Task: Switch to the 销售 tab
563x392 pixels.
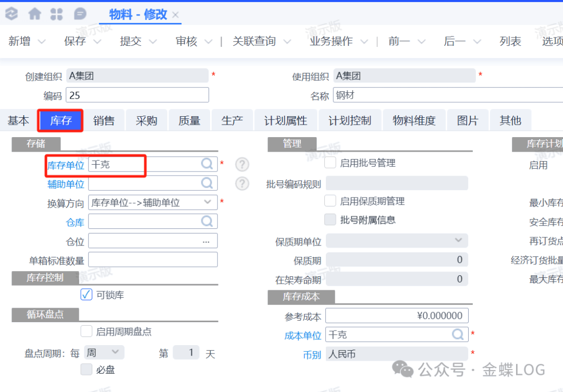Action: [104, 121]
